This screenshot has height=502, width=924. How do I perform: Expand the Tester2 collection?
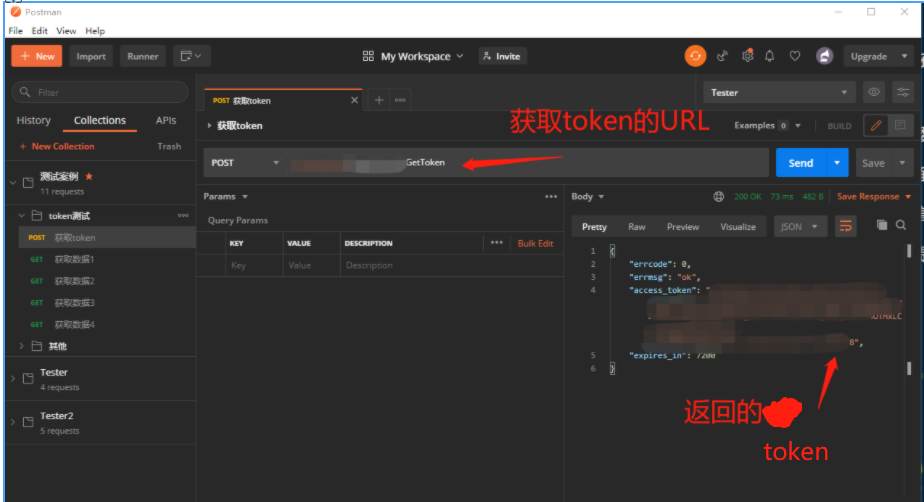tap(13, 422)
